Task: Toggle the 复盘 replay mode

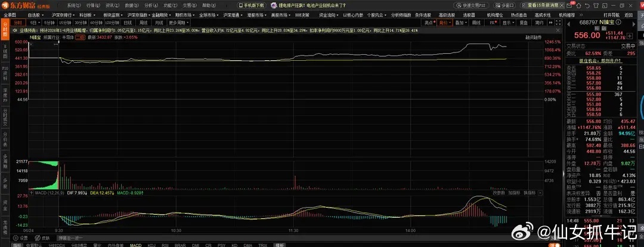Action: click(x=524, y=23)
